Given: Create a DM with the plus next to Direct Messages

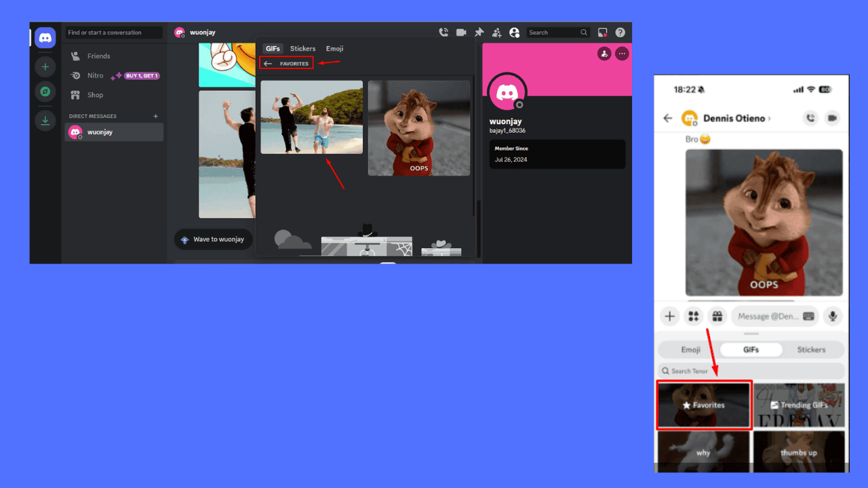Looking at the screenshot, I should 155,116.
